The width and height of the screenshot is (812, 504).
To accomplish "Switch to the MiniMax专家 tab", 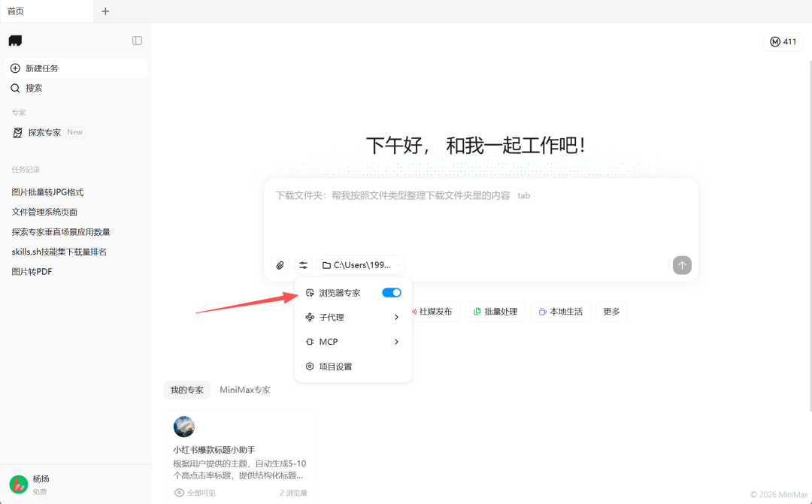I will coord(243,390).
